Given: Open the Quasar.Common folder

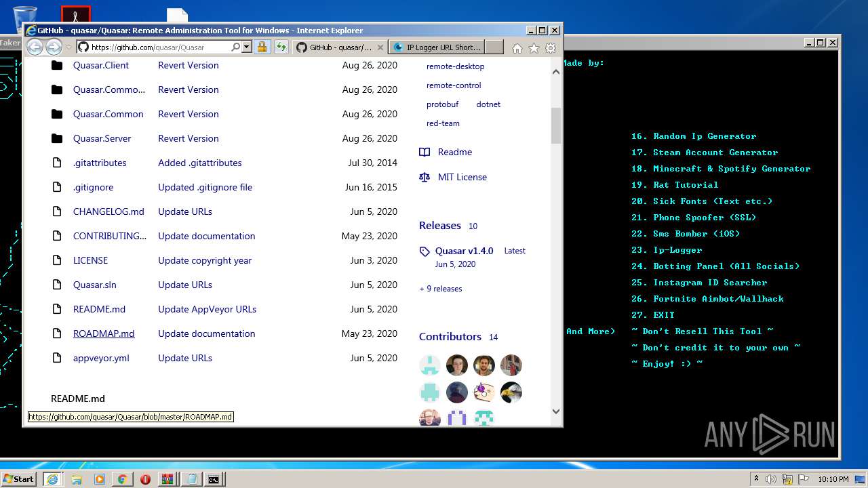Looking at the screenshot, I should pyautogui.click(x=108, y=114).
